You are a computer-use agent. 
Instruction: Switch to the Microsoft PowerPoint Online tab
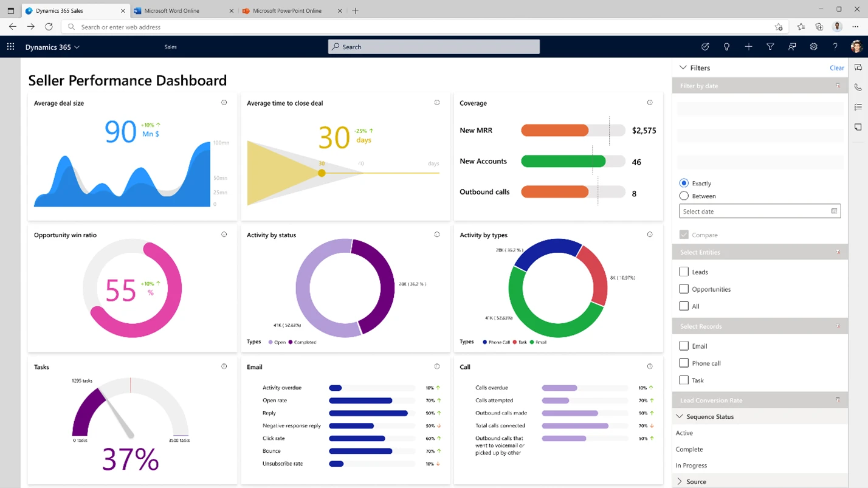point(286,10)
